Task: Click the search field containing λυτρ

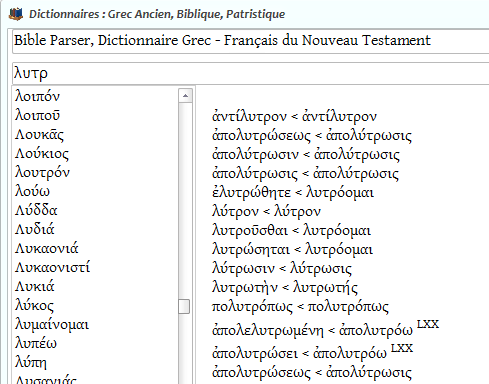Action: point(251,73)
